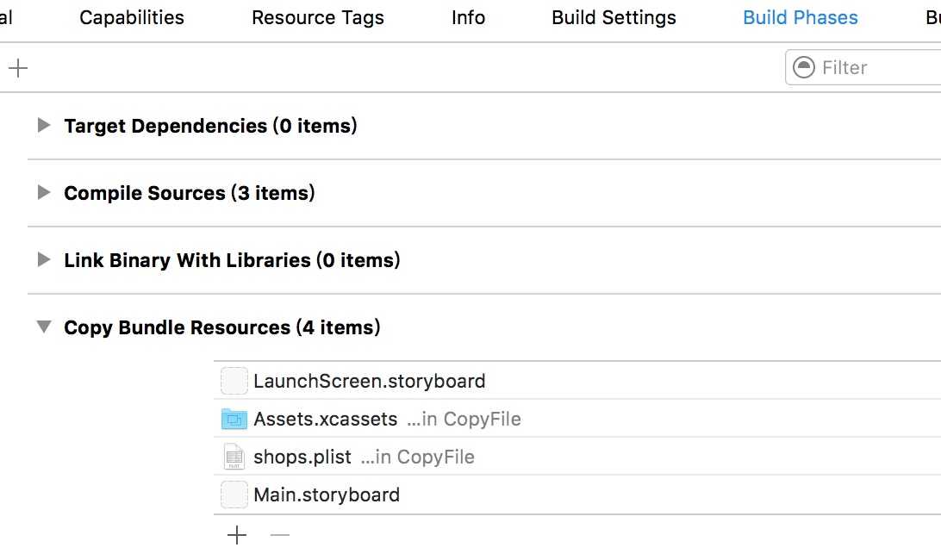The width and height of the screenshot is (941, 560).
Task: Switch to the Build Settings tab
Action: pos(614,18)
